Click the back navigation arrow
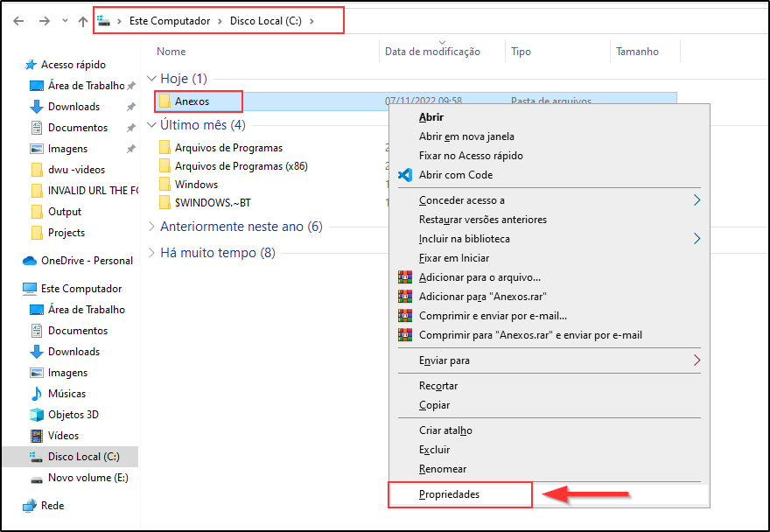770x532 pixels. point(18,21)
